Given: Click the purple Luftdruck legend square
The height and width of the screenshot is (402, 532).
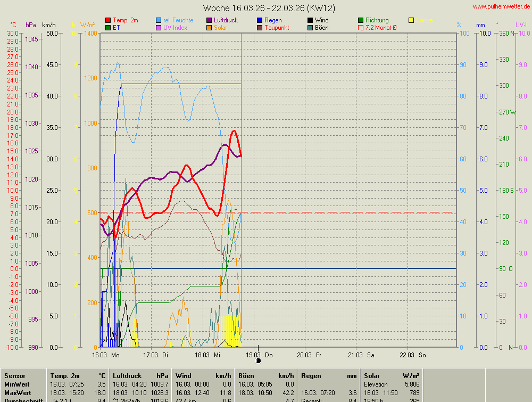Looking at the screenshot, I should (210, 20).
